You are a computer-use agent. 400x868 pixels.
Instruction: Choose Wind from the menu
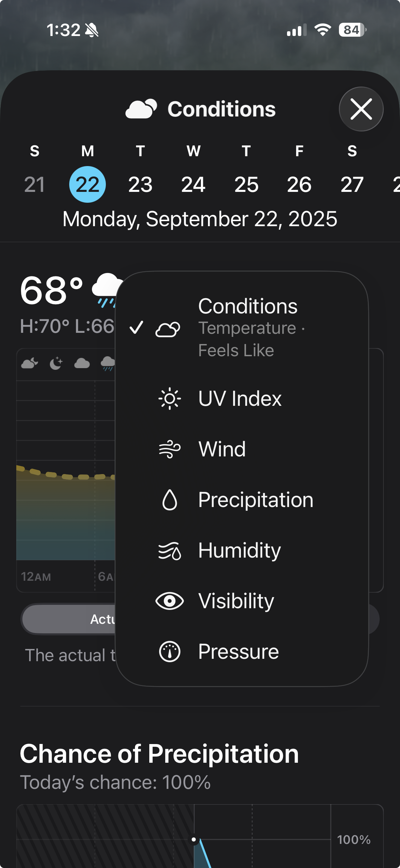pyautogui.click(x=222, y=449)
